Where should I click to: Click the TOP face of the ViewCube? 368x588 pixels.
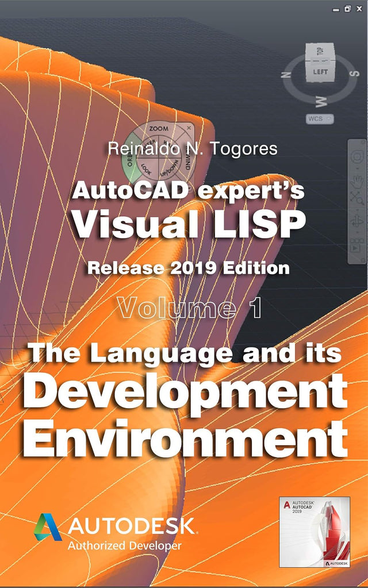(x=319, y=52)
